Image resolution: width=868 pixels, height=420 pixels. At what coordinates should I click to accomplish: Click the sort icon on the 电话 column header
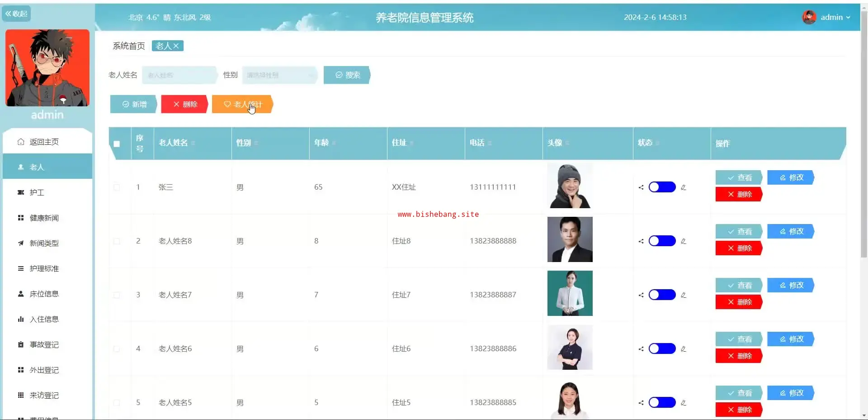coord(490,143)
